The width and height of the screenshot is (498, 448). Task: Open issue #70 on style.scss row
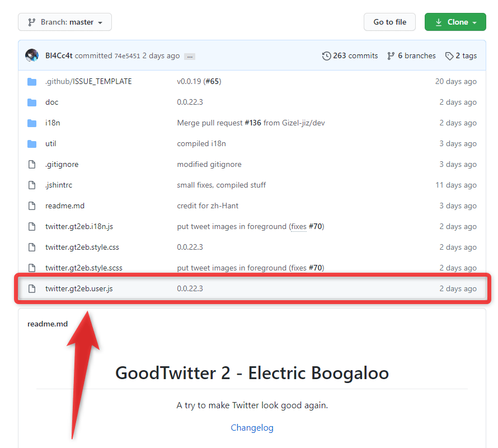pyautogui.click(x=316, y=268)
